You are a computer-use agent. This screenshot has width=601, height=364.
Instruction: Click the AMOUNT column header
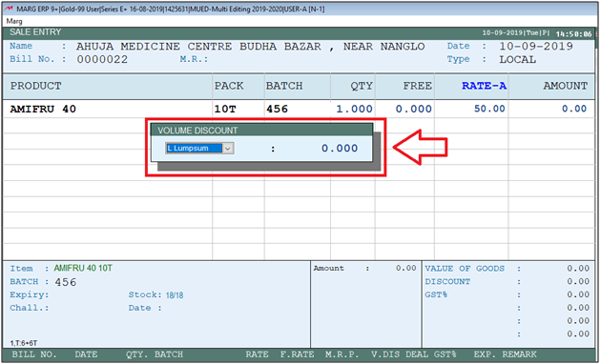point(565,86)
